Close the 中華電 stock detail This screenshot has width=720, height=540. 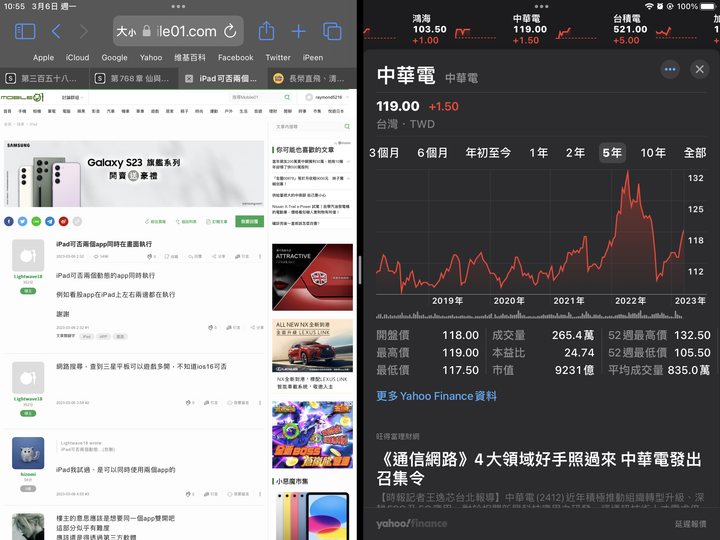pyautogui.click(x=700, y=69)
